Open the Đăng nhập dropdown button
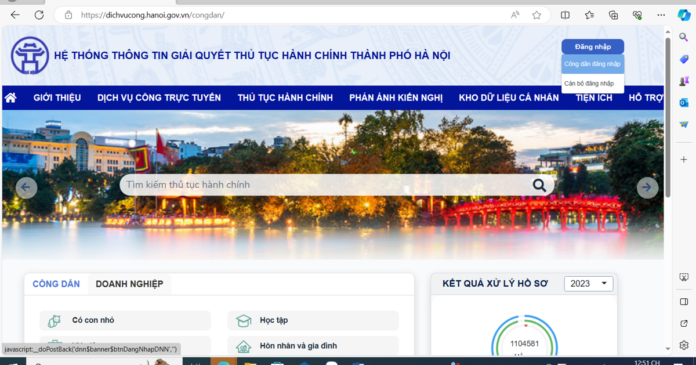The height and width of the screenshot is (365, 696). (x=593, y=47)
